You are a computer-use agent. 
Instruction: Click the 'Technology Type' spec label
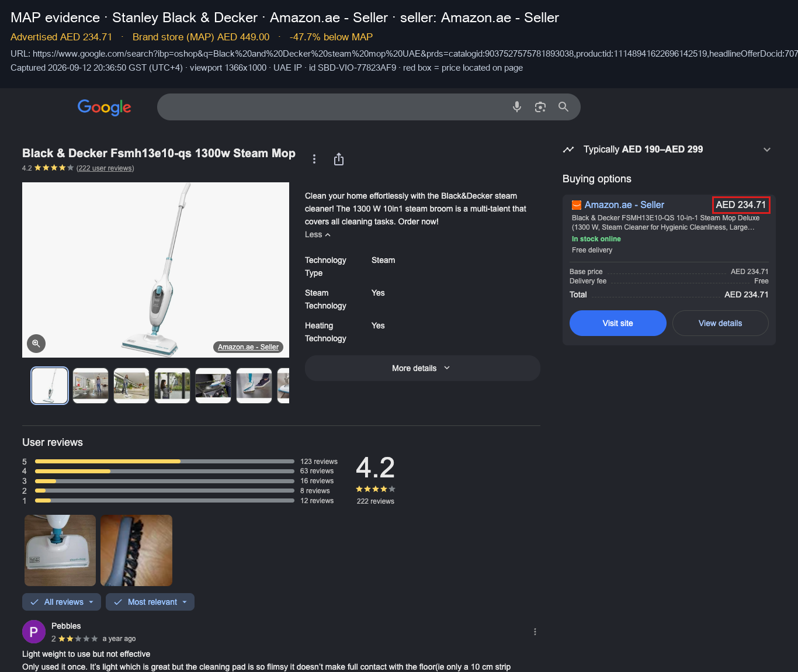click(325, 266)
